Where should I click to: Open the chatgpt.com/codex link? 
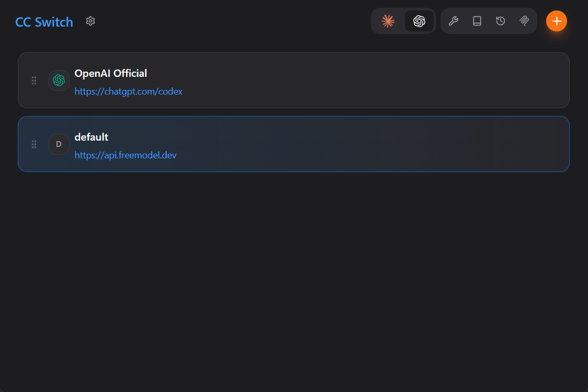pos(128,91)
